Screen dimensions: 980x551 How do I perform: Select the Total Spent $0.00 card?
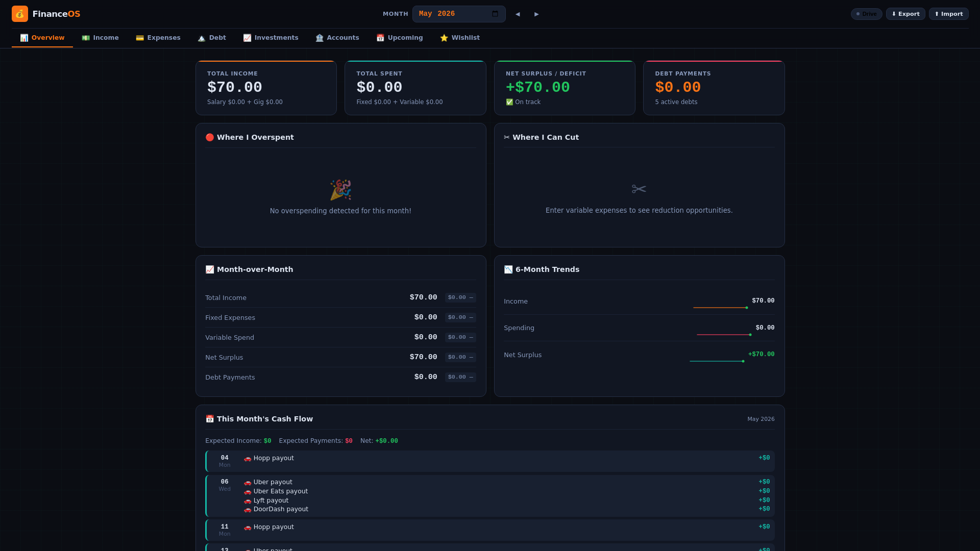415,88
